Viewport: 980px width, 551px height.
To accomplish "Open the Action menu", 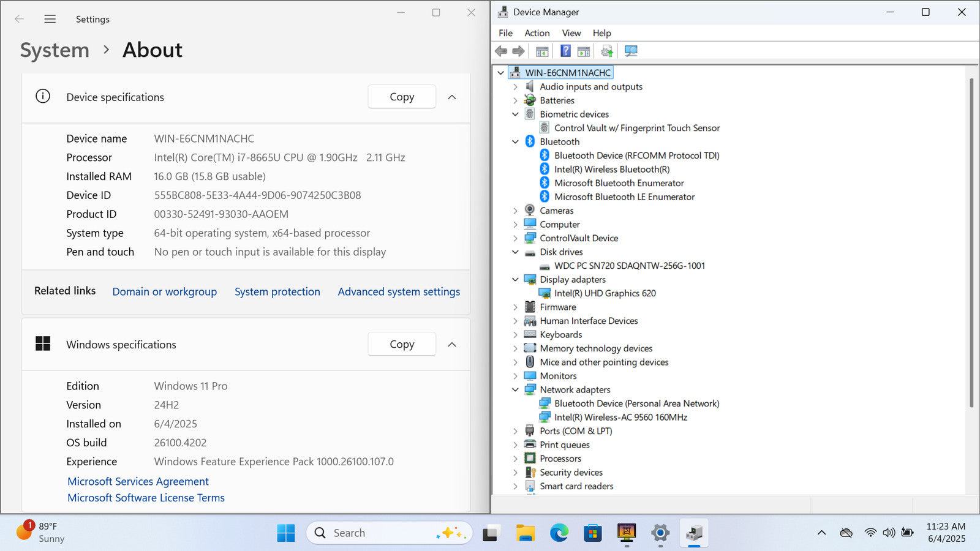I will coord(537,33).
